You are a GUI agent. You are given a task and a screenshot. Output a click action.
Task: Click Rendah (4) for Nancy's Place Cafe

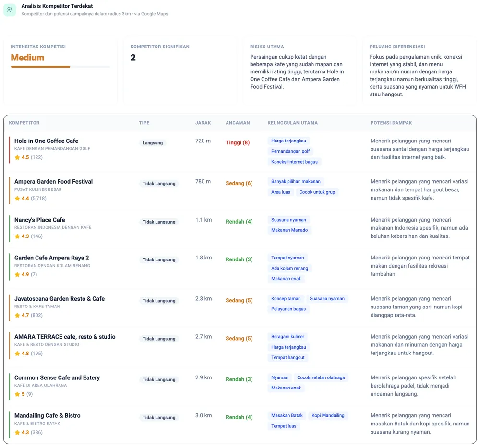239,222
